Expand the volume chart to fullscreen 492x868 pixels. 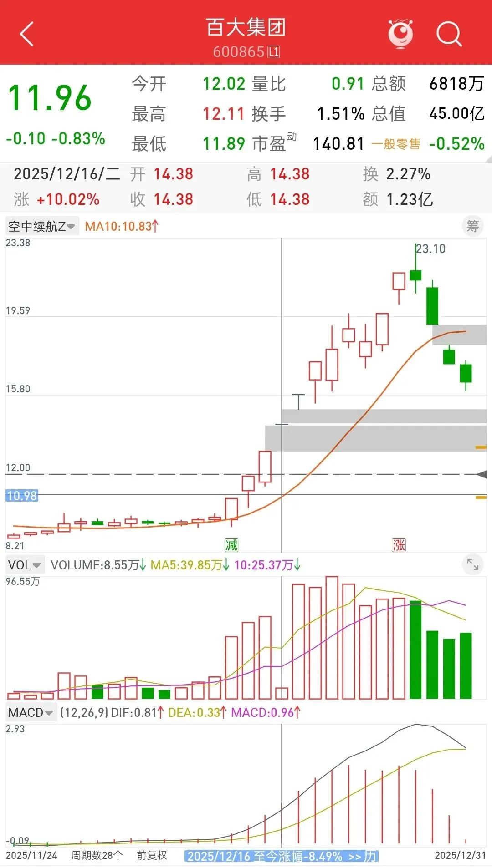pyautogui.click(x=473, y=565)
